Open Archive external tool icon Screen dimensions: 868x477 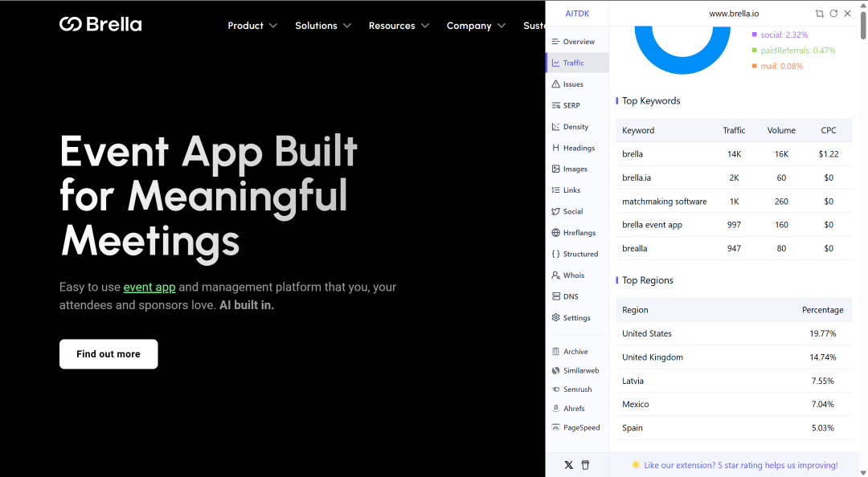556,352
